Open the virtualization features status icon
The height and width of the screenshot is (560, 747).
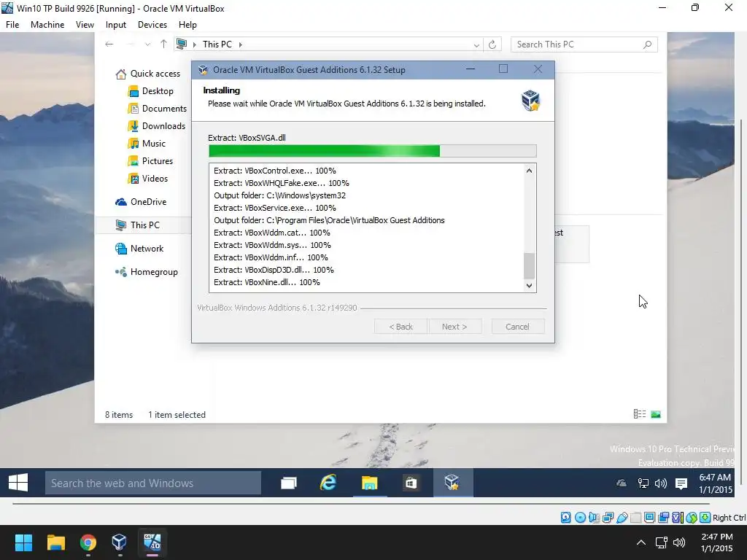click(x=678, y=518)
